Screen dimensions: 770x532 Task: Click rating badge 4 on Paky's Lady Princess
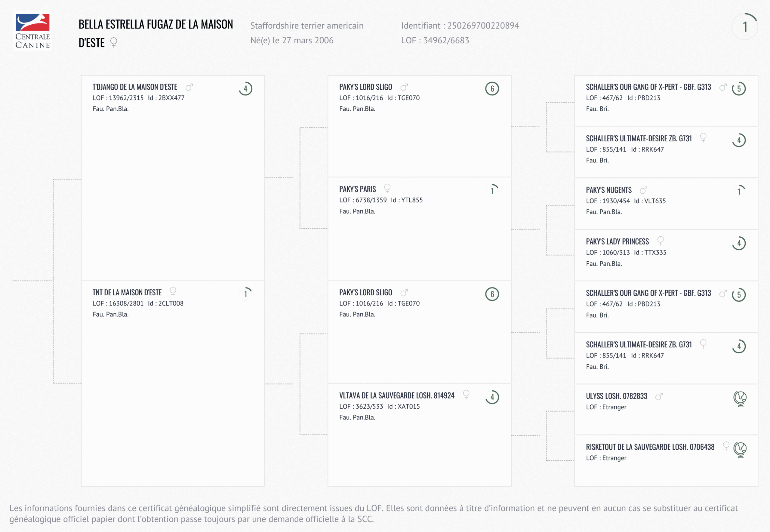coord(739,243)
